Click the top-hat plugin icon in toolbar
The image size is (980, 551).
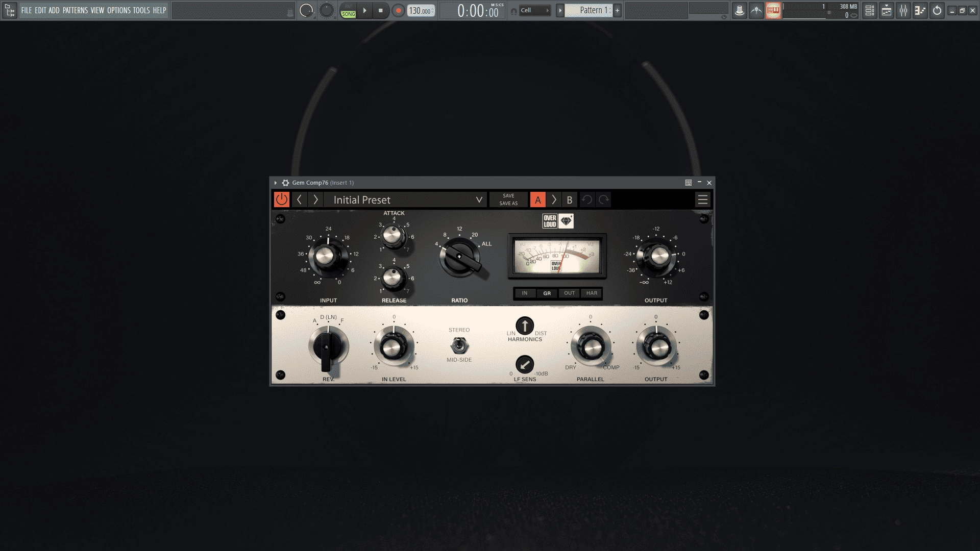(739, 10)
